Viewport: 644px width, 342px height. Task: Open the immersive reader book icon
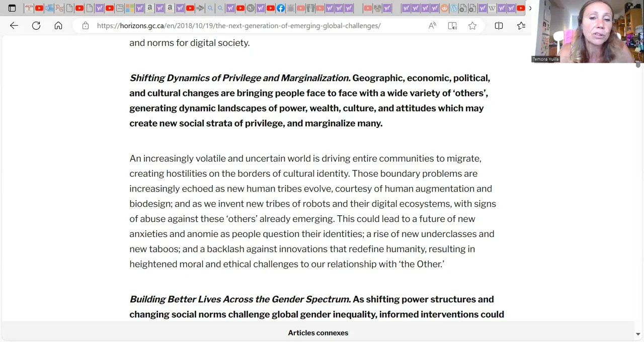pyautogui.click(x=452, y=26)
